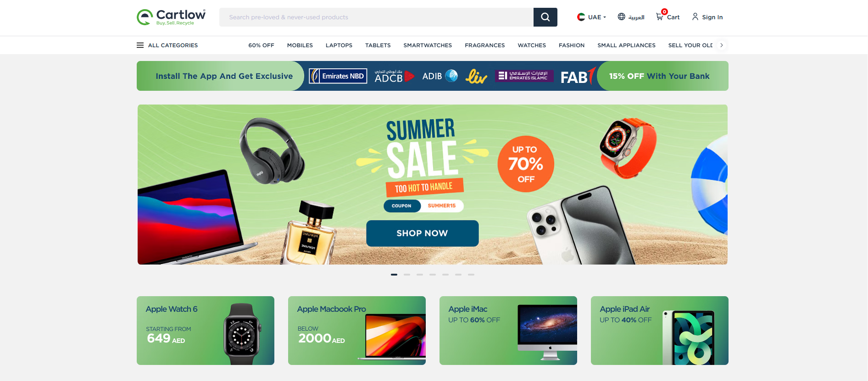The image size is (868, 381).
Task: Focus the product search field
Action: [x=376, y=17]
